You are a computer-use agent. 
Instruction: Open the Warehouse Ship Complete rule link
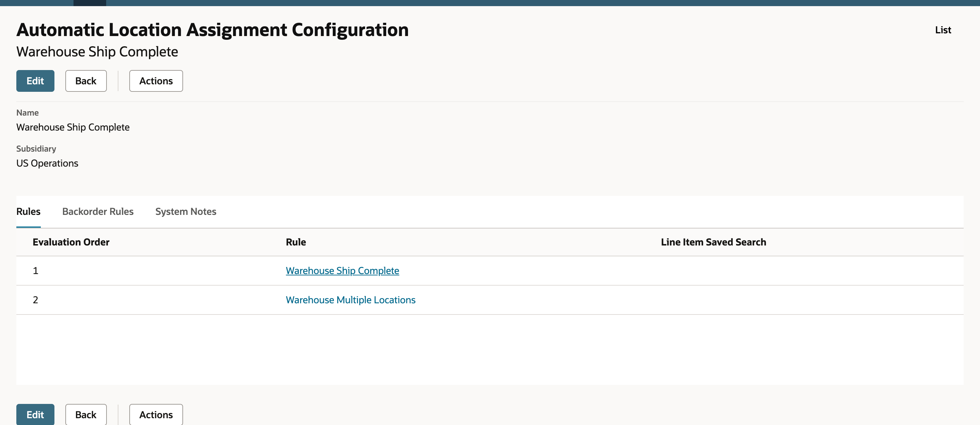(x=342, y=270)
